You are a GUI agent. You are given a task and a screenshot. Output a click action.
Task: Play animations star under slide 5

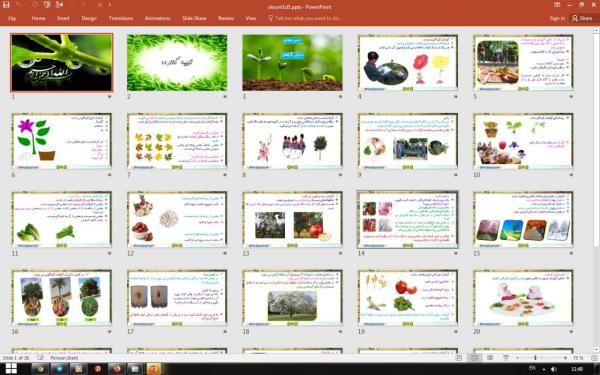point(571,96)
